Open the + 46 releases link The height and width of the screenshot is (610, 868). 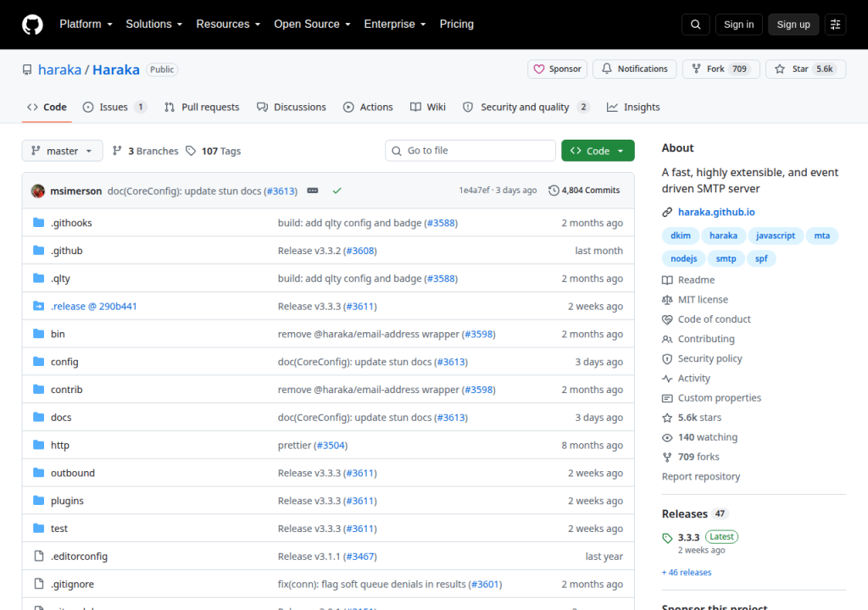(687, 573)
